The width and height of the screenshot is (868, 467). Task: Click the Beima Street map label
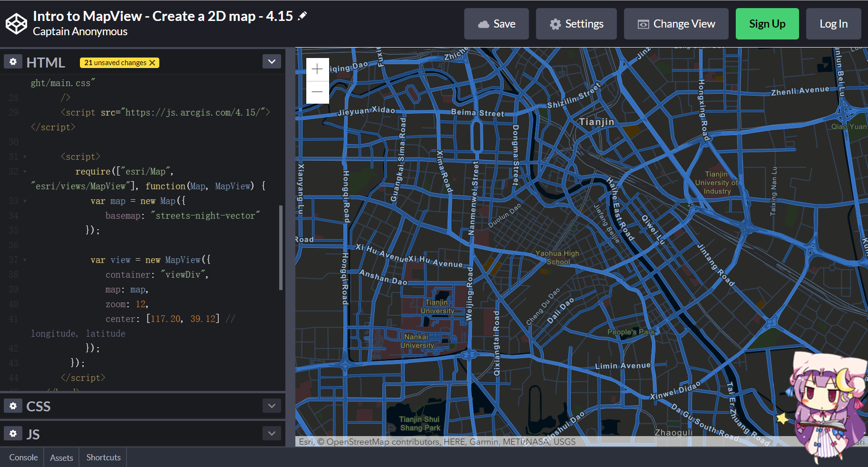[x=477, y=113]
